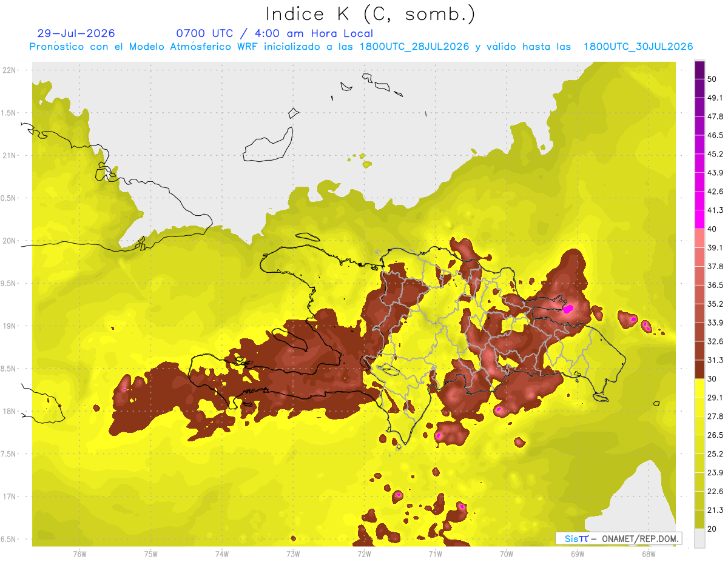Click the colorbar value '20'
Viewport: 728px width, 562px height.
pyautogui.click(x=712, y=529)
